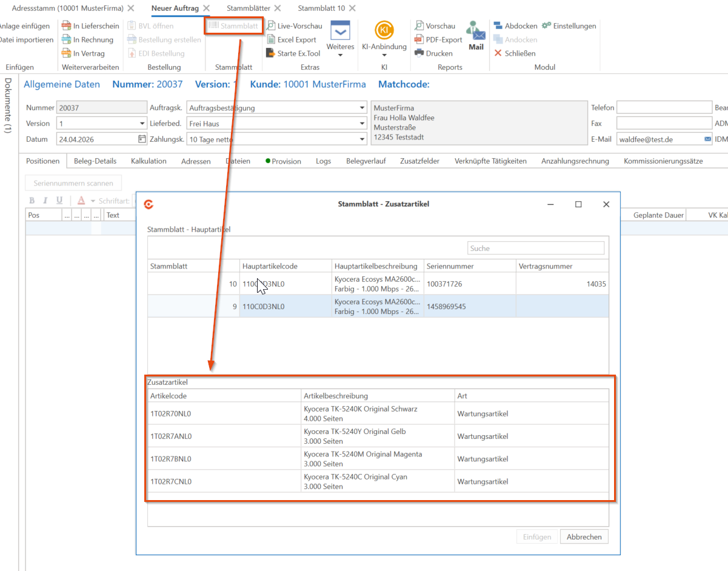Open the Provision tab
The height and width of the screenshot is (571, 728).
pyautogui.click(x=283, y=161)
